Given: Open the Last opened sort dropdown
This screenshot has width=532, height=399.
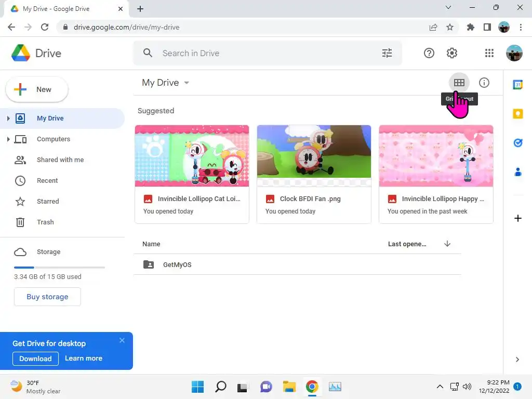Looking at the screenshot, I should click(407, 244).
